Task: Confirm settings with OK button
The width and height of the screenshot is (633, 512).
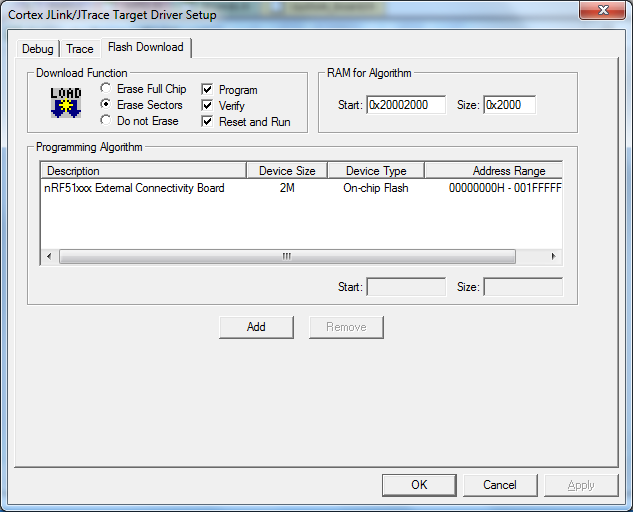Action: (x=419, y=485)
